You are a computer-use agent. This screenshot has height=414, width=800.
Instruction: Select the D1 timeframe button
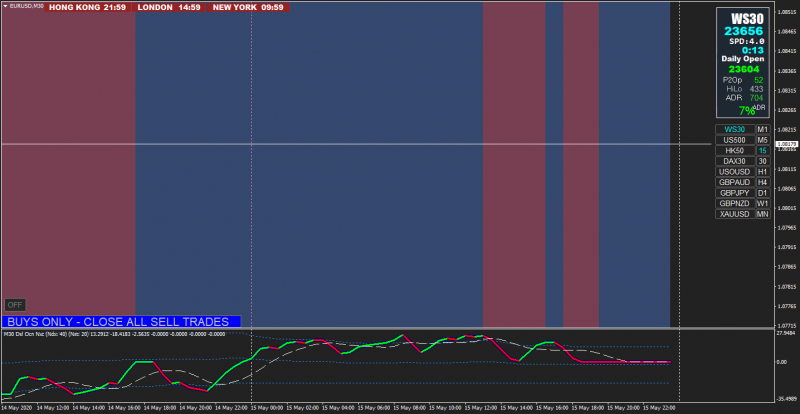coord(762,193)
